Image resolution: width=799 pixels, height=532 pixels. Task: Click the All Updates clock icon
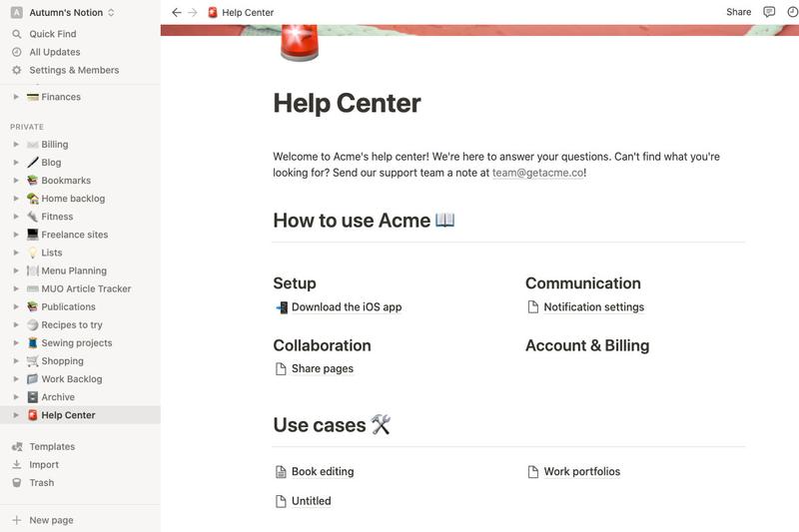(17, 52)
